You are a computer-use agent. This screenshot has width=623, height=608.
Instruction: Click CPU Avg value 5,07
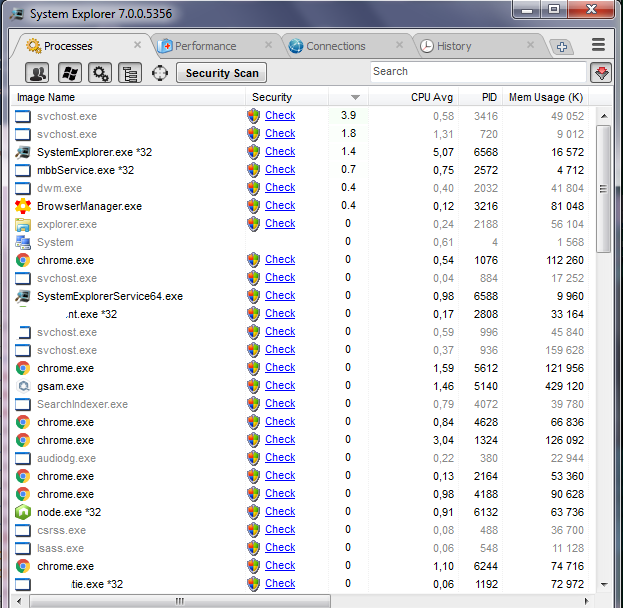[443, 152]
